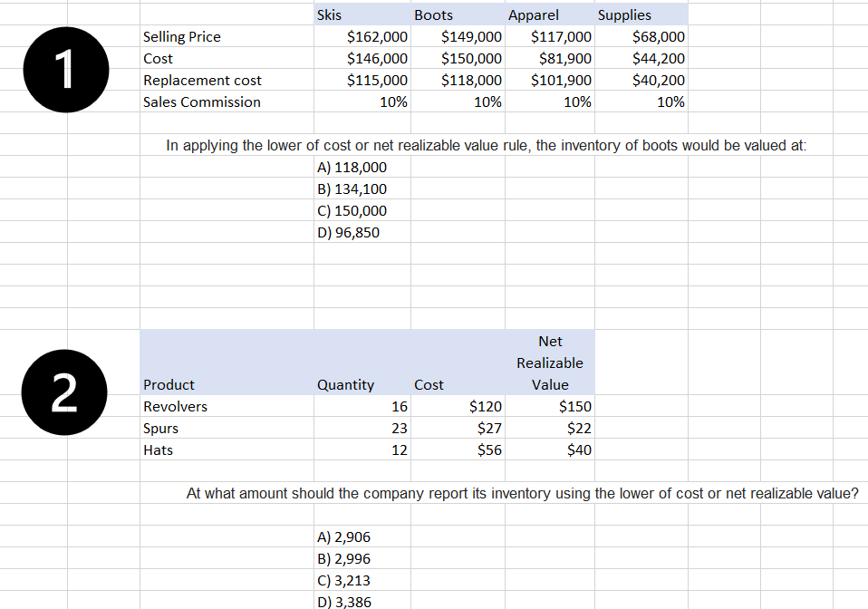Screen dimensions: 868x609
Task: Click the circled number 2 graphic
Action: [63, 391]
